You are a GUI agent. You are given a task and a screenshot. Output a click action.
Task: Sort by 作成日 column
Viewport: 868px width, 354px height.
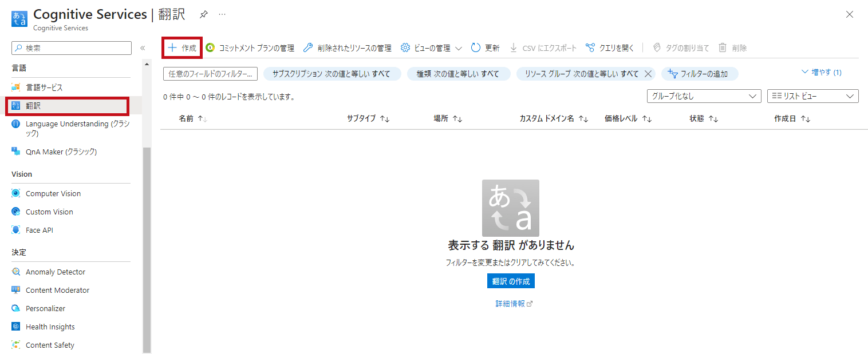792,118
